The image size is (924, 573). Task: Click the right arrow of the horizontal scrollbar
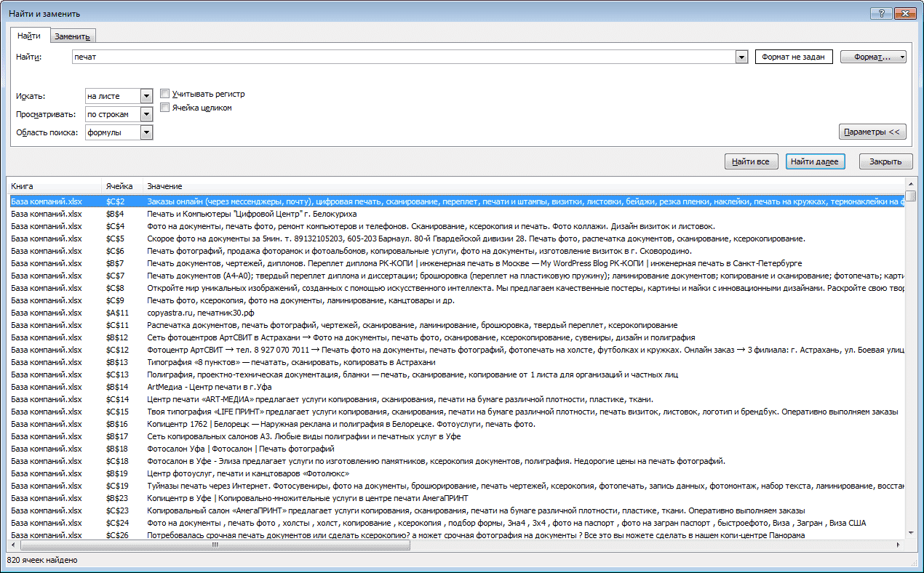point(899,545)
